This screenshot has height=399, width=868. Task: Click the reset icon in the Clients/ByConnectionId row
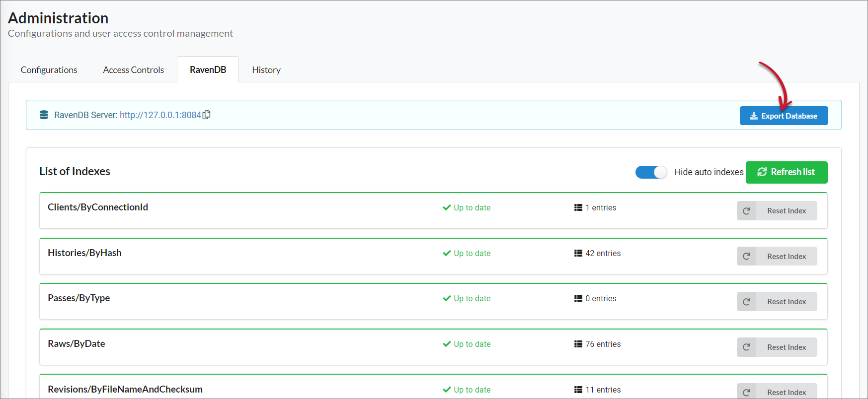pyautogui.click(x=746, y=211)
